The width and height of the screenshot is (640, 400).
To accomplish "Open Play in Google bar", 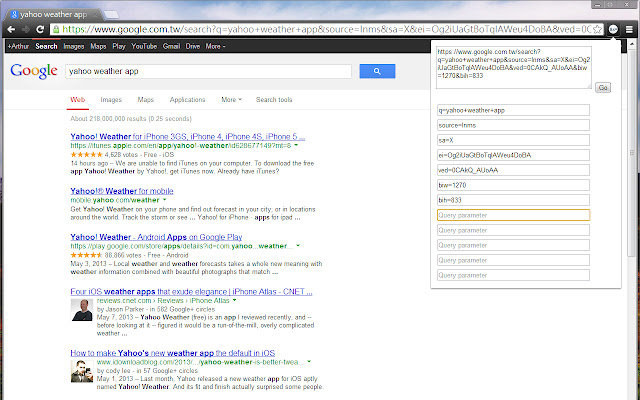I will [x=119, y=47].
